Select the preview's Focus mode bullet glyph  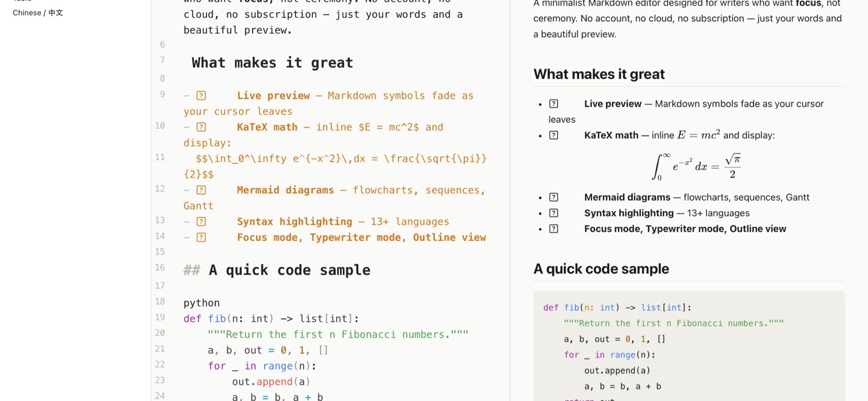coord(553,229)
